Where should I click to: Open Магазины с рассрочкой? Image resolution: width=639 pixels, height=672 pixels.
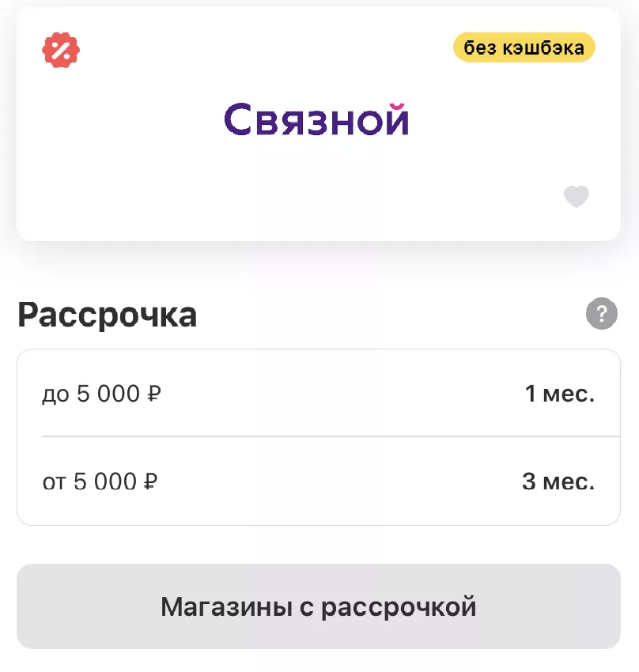318,606
